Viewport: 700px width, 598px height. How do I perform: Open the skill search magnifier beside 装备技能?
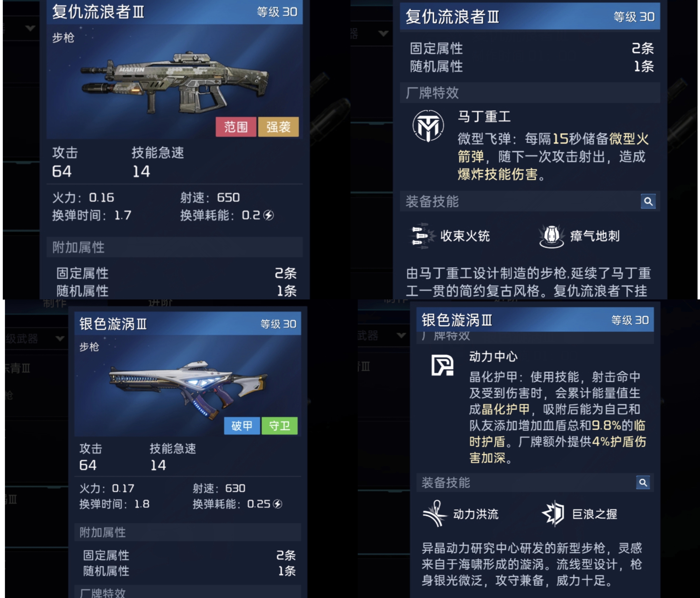[648, 202]
